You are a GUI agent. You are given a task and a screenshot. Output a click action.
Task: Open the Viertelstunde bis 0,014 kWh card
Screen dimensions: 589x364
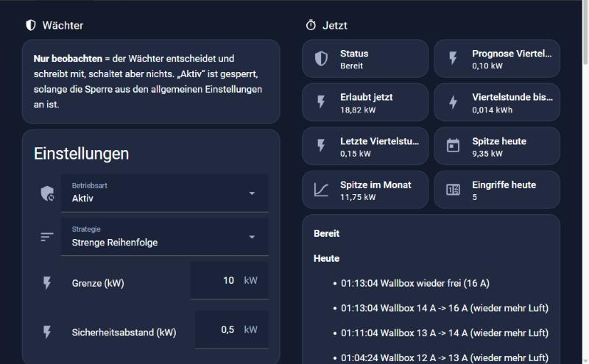tap(497, 102)
